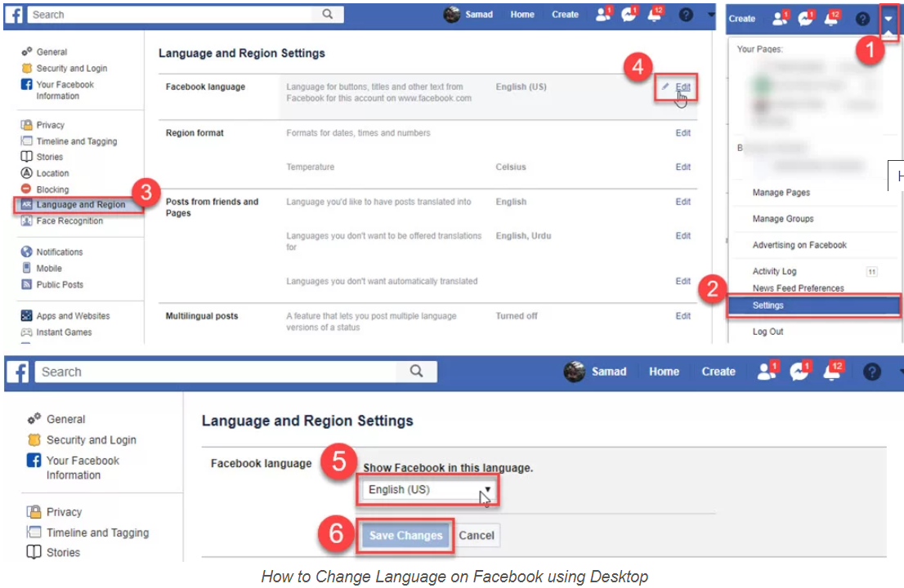Click Facebook logo in upper settings screenshot

click(14, 15)
